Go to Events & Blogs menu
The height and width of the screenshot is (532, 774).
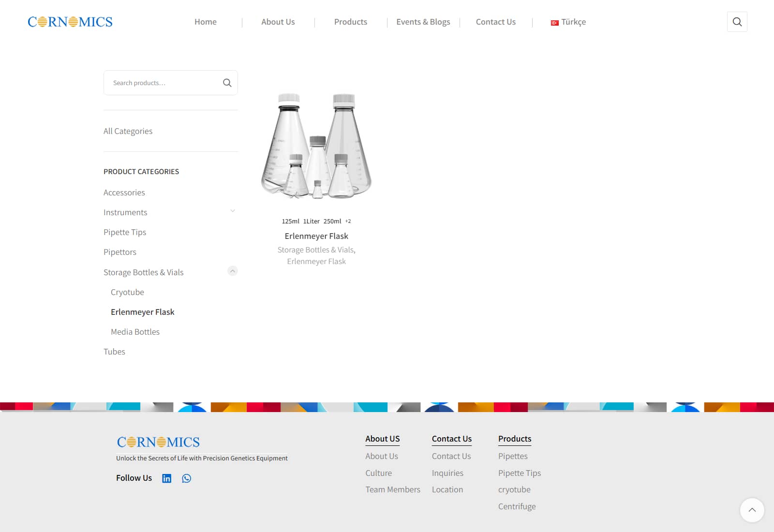pyautogui.click(x=423, y=22)
